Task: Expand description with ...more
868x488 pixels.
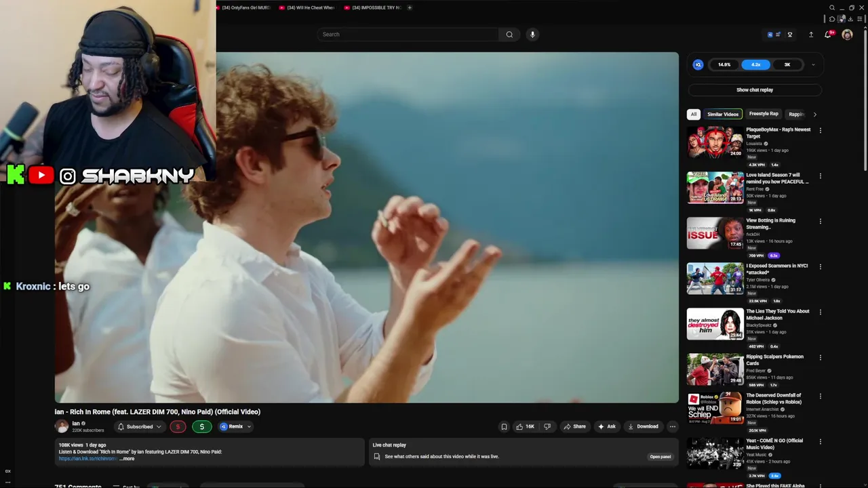Action: [127, 459]
